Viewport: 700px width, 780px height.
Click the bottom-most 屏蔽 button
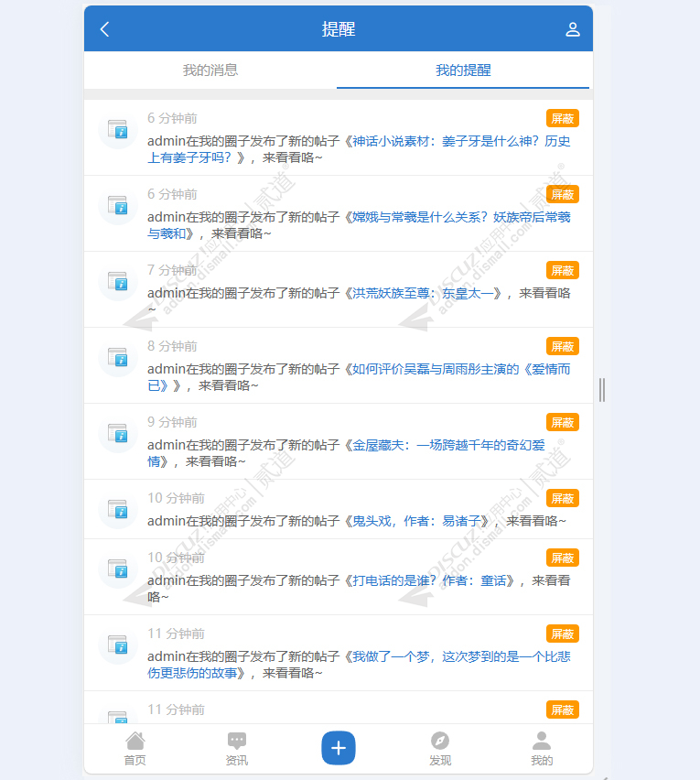point(562,710)
